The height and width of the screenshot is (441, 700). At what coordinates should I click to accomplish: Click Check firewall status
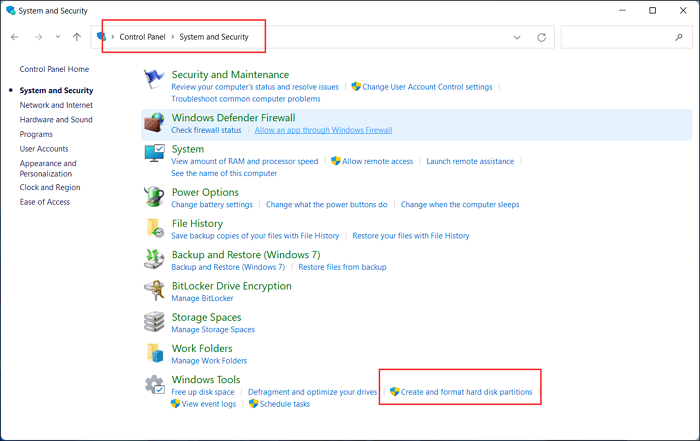[206, 130]
